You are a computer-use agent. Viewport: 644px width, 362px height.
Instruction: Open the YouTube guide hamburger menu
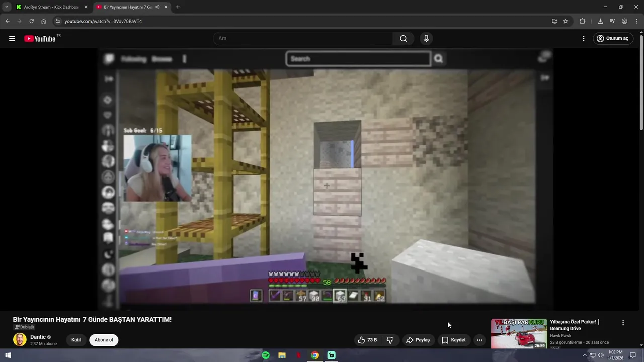coord(12,39)
